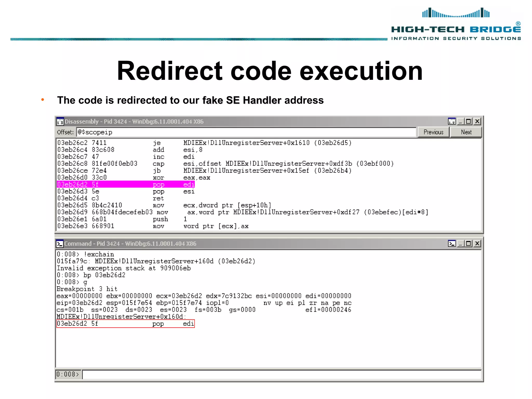Click Command window dock toolbar icon
Image resolution: width=532 pixels, height=399 pixels.
coord(452,243)
